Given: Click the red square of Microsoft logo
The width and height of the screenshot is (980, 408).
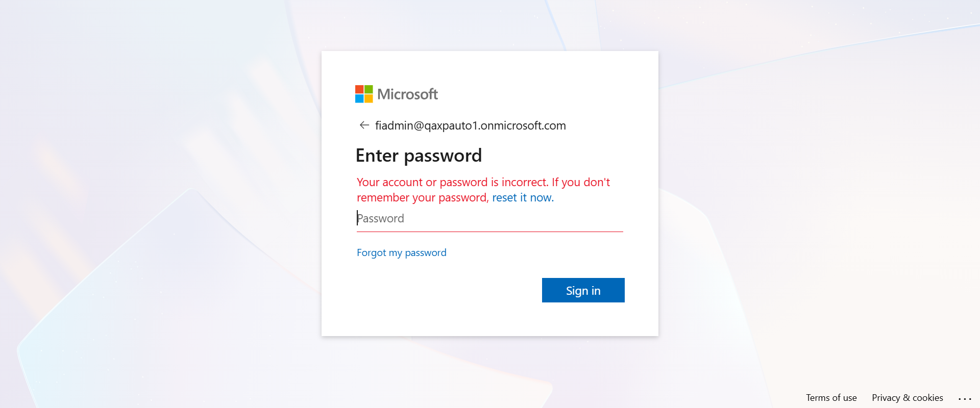Looking at the screenshot, I should [359, 89].
